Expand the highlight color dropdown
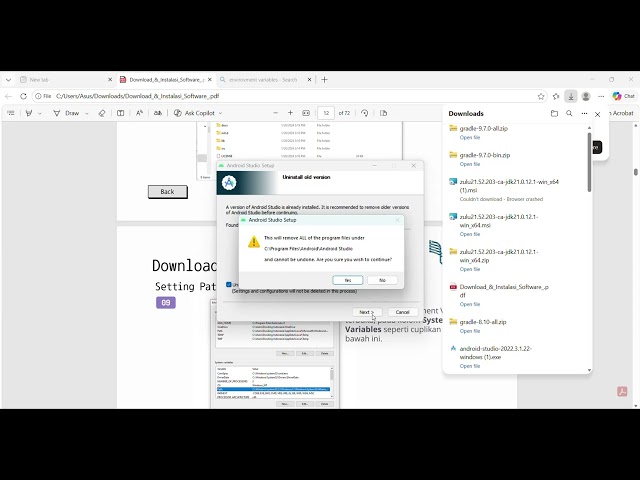 click(40, 113)
